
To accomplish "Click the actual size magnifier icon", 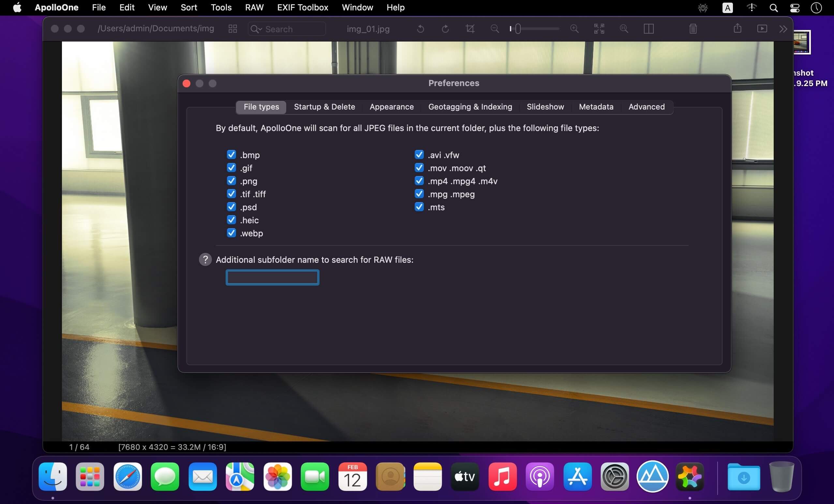I will (x=624, y=29).
